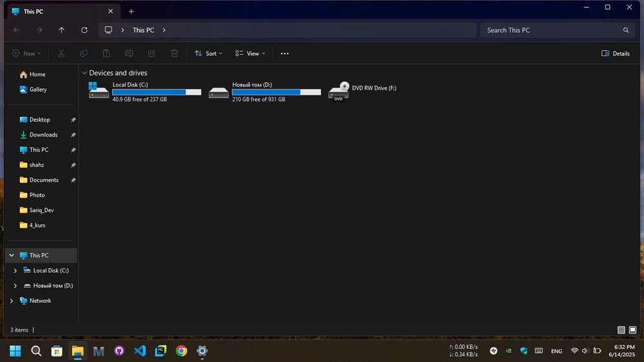Open the pinned Documents folder
The image size is (644, 362).
tap(39, 180)
